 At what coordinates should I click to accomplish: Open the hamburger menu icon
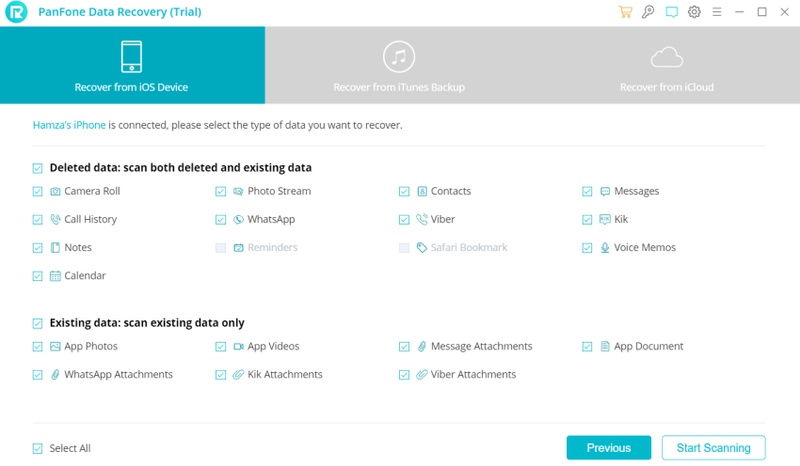[717, 12]
